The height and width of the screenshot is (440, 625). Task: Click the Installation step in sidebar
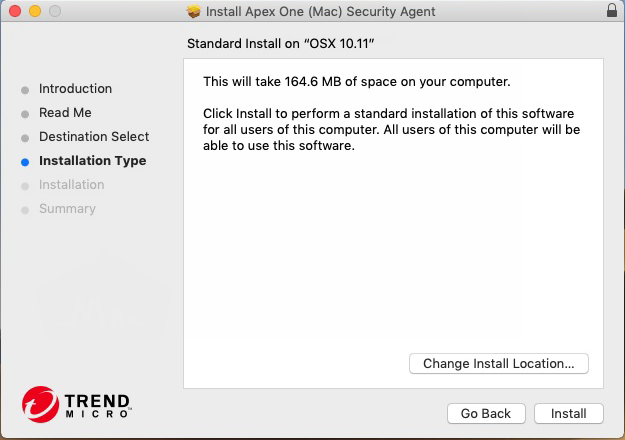(x=71, y=185)
